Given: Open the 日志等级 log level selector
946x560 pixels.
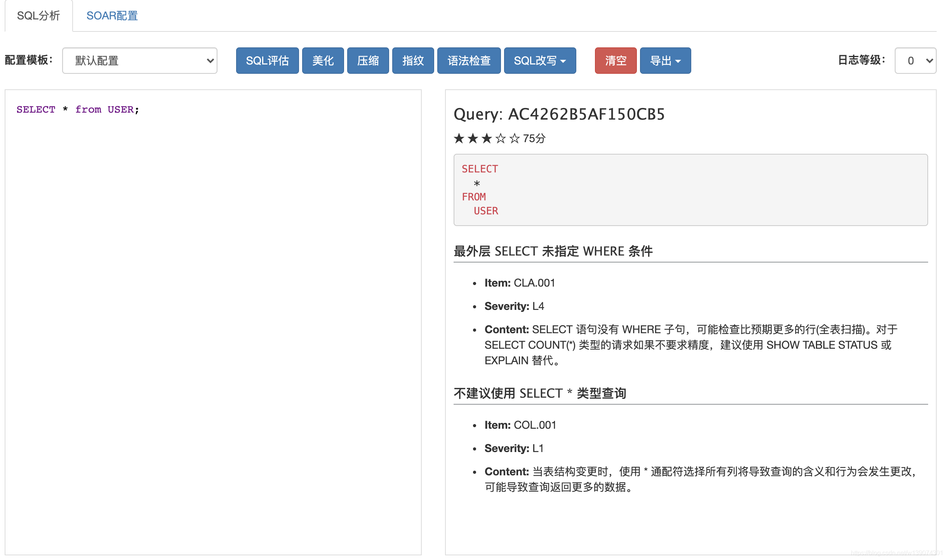Looking at the screenshot, I should [x=915, y=61].
